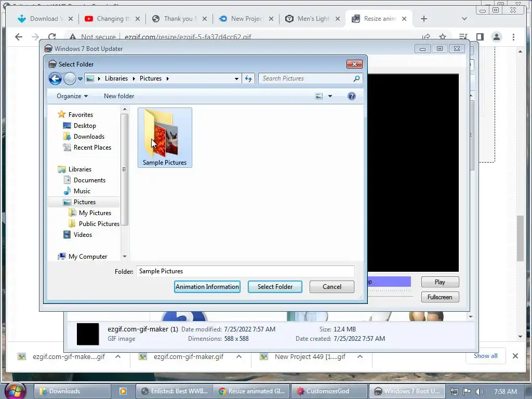This screenshot has height=399, width=532.
Task: Click Libraries in address bar breadcrumb
Action: click(x=116, y=78)
